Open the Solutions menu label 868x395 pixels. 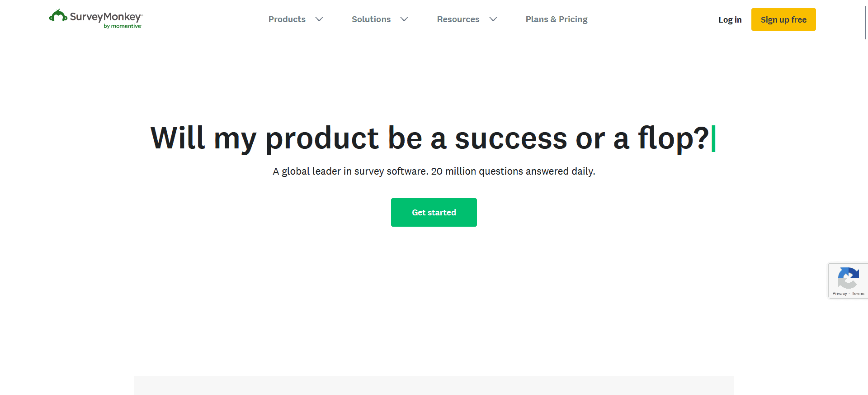coord(371,19)
